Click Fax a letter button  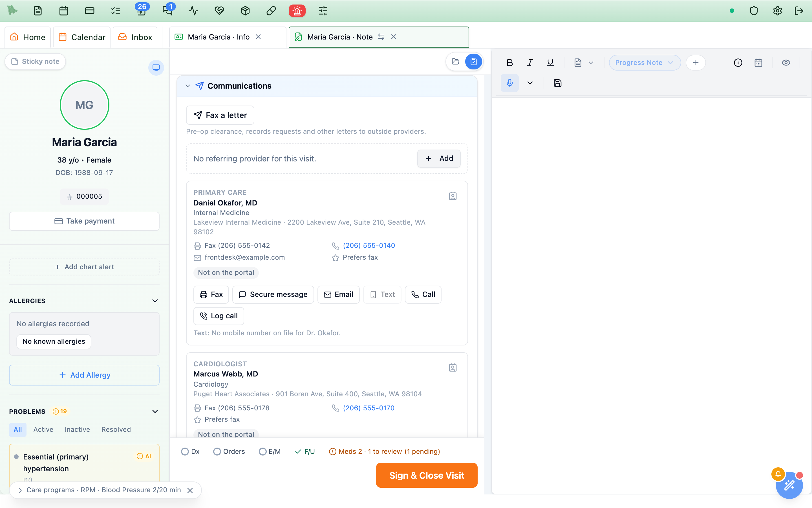[220, 115]
